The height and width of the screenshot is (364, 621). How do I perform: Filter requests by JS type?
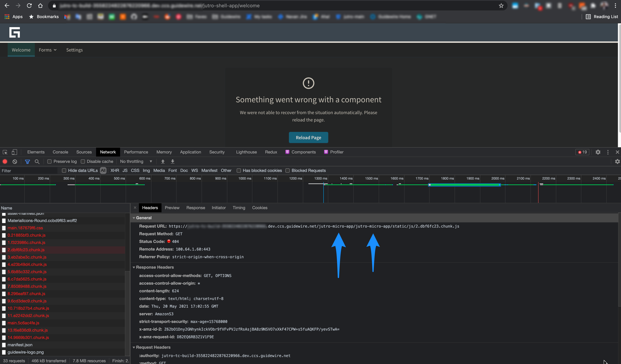(x=125, y=170)
